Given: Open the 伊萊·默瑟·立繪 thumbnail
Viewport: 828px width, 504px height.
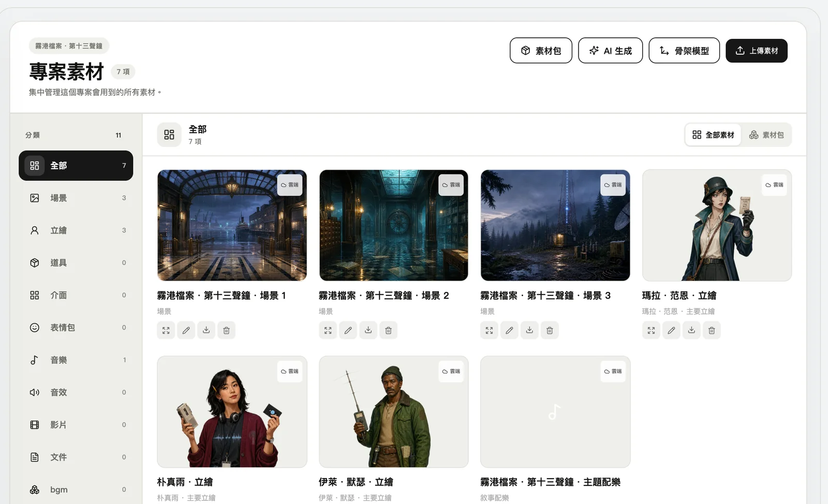Looking at the screenshot, I should (x=394, y=412).
